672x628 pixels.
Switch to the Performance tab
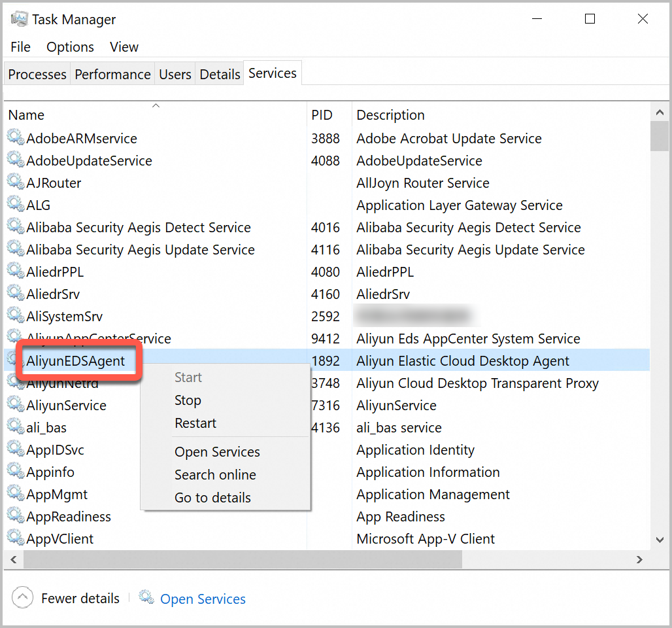[x=112, y=74]
